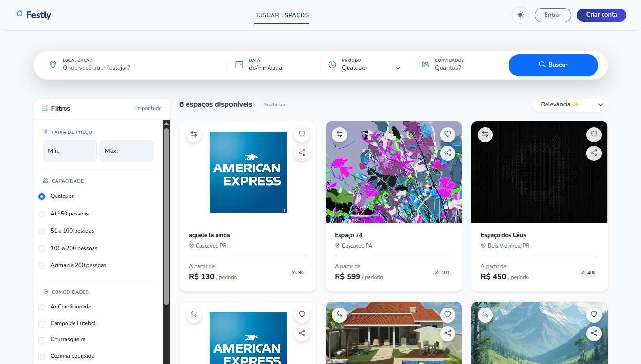Click the compare icon on the mountain landscape card
Viewport: 641px width, 364px height.
(x=485, y=315)
